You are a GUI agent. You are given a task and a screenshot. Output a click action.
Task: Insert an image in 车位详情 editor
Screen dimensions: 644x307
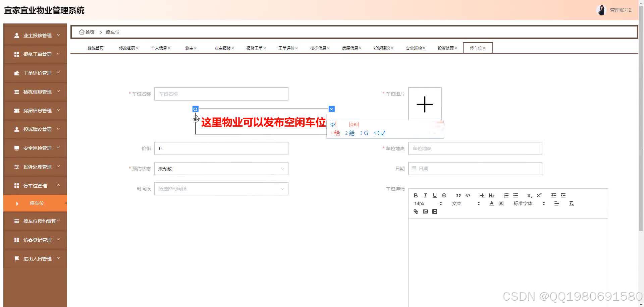pos(425,211)
